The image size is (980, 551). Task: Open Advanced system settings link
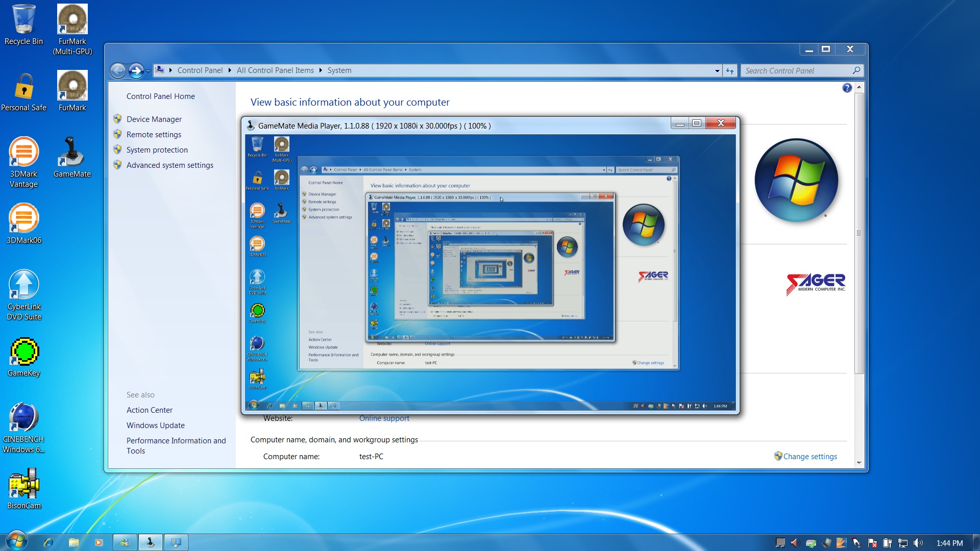[169, 165]
